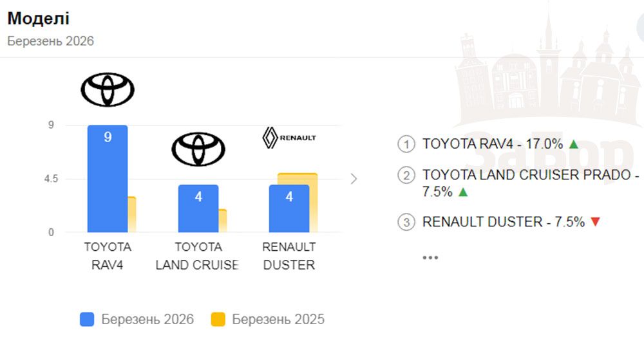Click the Renault logo above the Duster bar
The image size is (644, 355).
point(289,138)
